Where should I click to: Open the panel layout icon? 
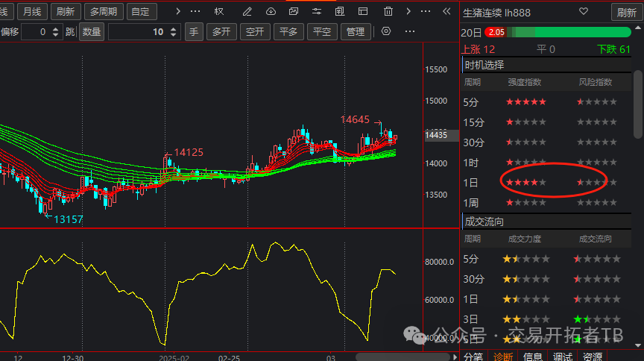(363, 11)
